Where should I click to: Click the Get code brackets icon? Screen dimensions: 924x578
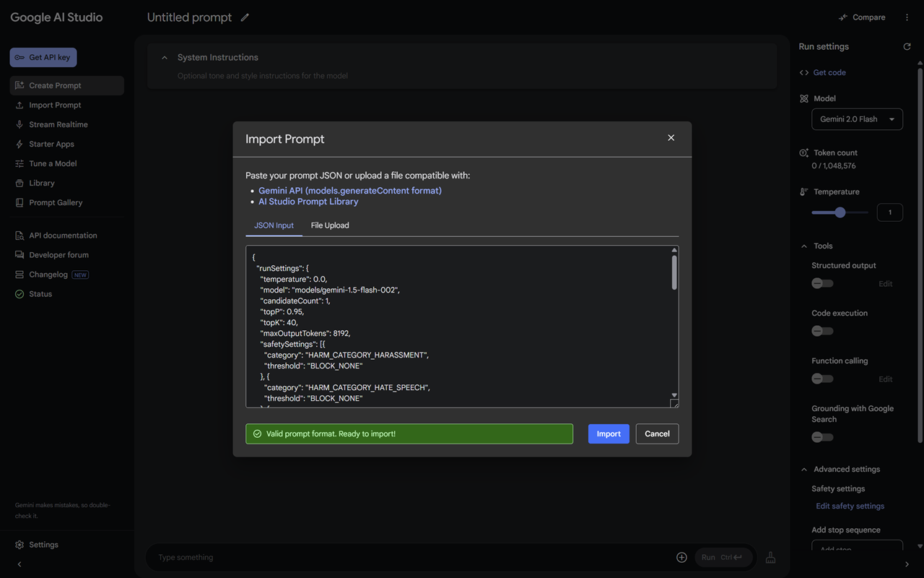(x=804, y=72)
